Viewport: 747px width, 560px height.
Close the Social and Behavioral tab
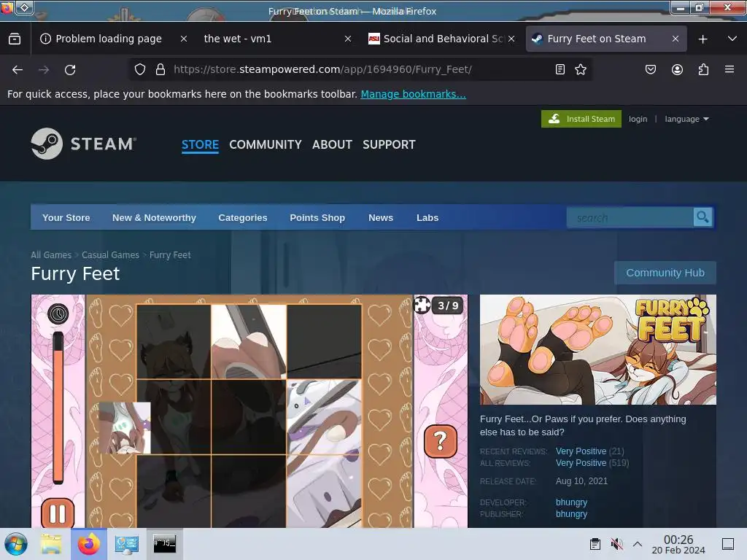point(511,39)
